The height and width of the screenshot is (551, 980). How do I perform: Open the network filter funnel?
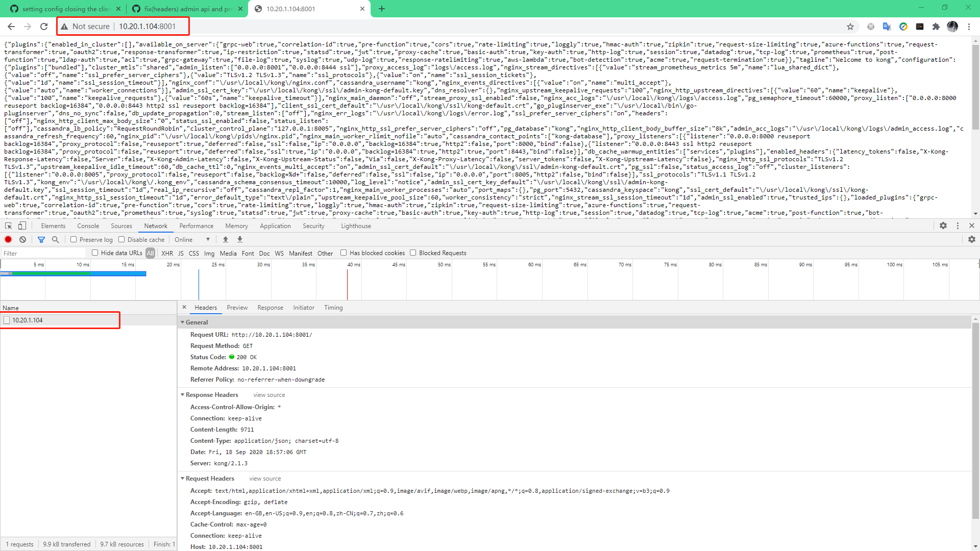point(41,239)
